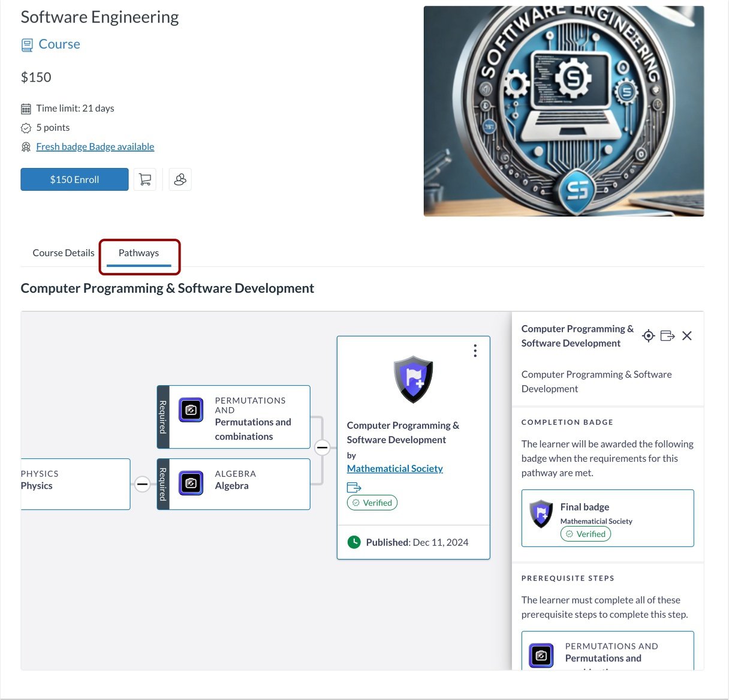Click the enroll-others people icon near the cart
The width and height of the screenshot is (729, 700).
pos(180,179)
